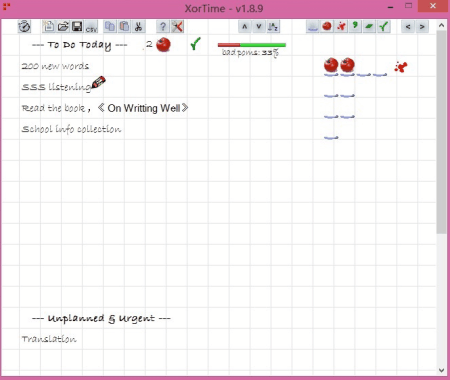The width and height of the screenshot is (450, 380).
Task: Maximize the XorTime window
Action: tap(408, 6)
